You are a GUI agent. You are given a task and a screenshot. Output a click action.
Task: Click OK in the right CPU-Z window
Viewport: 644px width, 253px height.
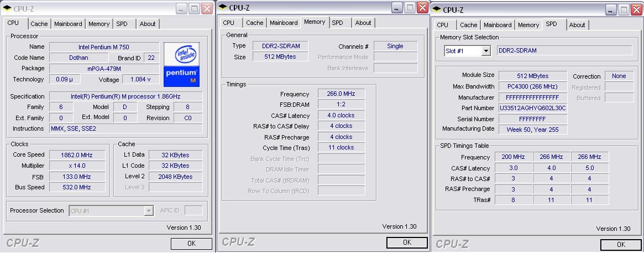click(x=621, y=244)
